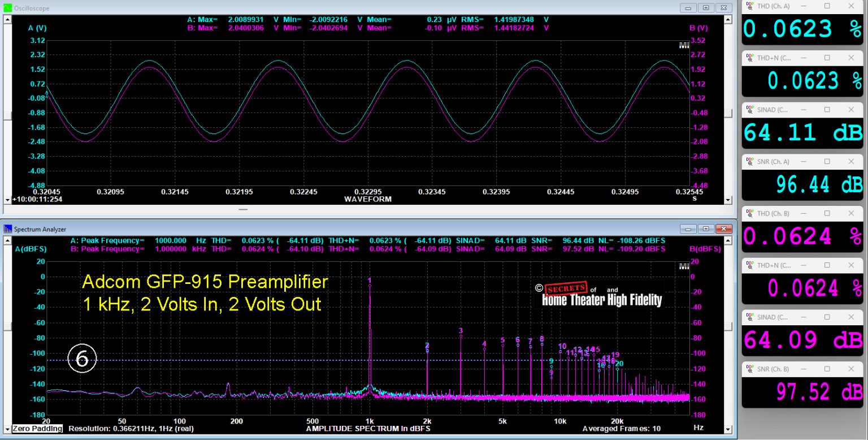This screenshot has height=440, width=868.
Task: Click the circled 6 annotation marker
Action: coord(83,358)
